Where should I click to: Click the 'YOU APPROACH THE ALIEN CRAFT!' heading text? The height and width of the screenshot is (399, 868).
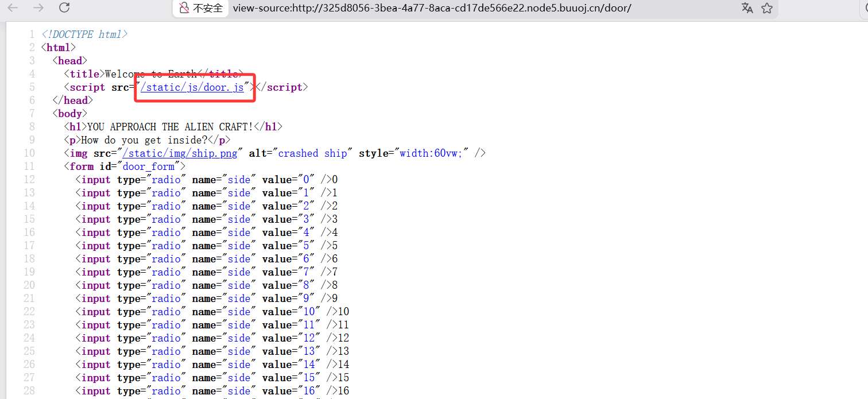tap(170, 127)
